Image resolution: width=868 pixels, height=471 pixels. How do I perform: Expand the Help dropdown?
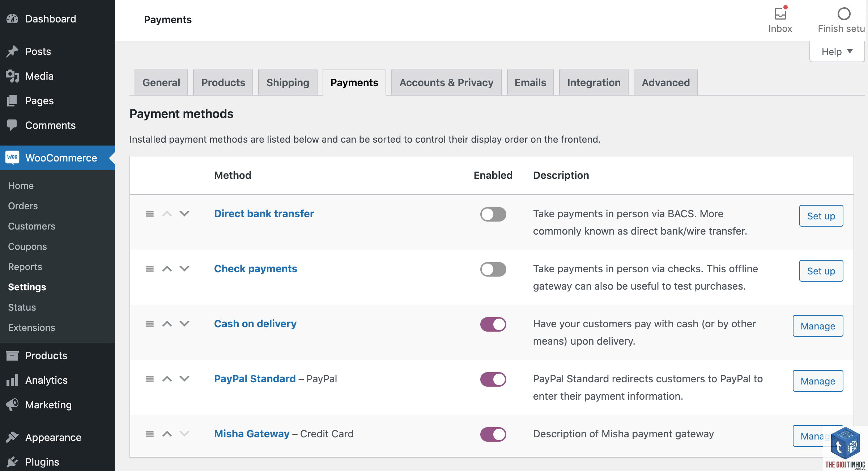click(x=837, y=52)
